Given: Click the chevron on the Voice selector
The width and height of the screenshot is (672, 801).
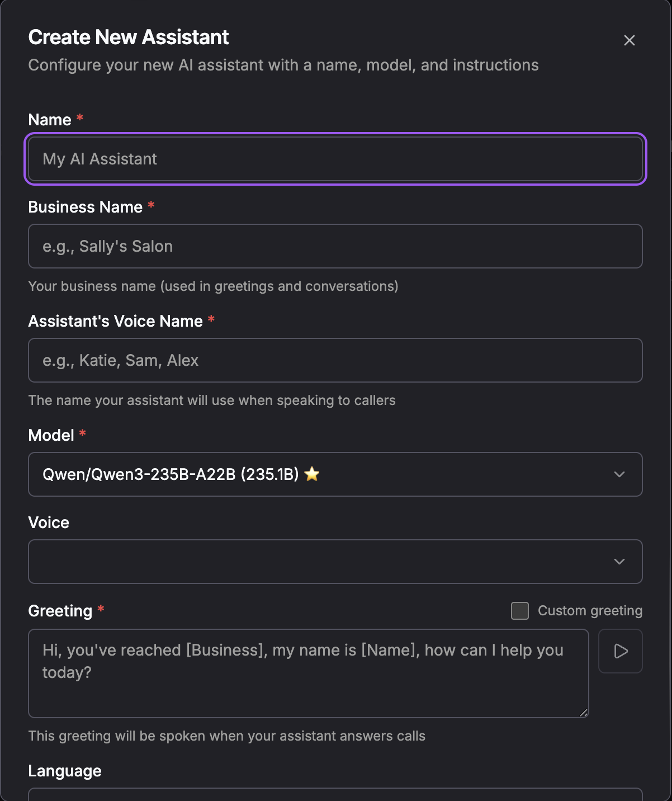Looking at the screenshot, I should click(x=619, y=561).
